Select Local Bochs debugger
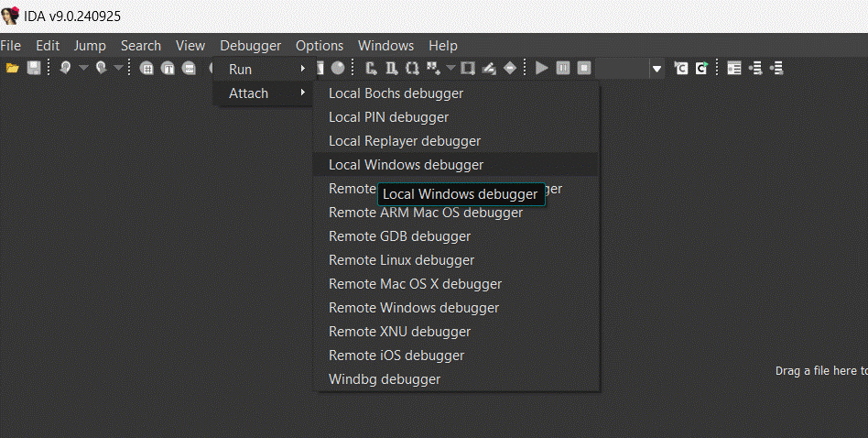868x438 pixels. (456, 93)
